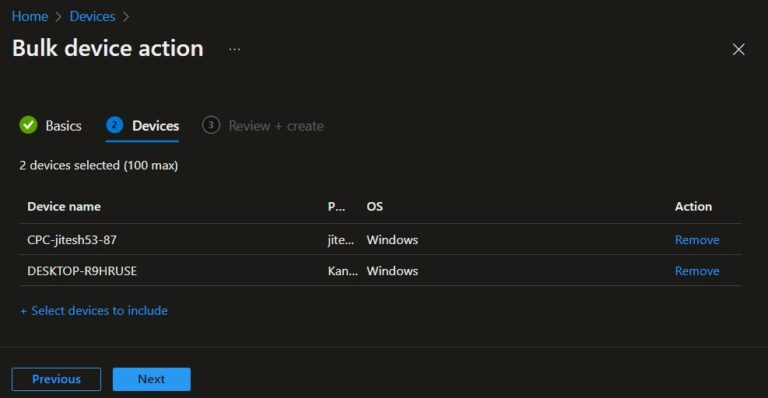The width and height of the screenshot is (768, 398).
Task: Switch to the Basics tab
Action: pos(50,126)
